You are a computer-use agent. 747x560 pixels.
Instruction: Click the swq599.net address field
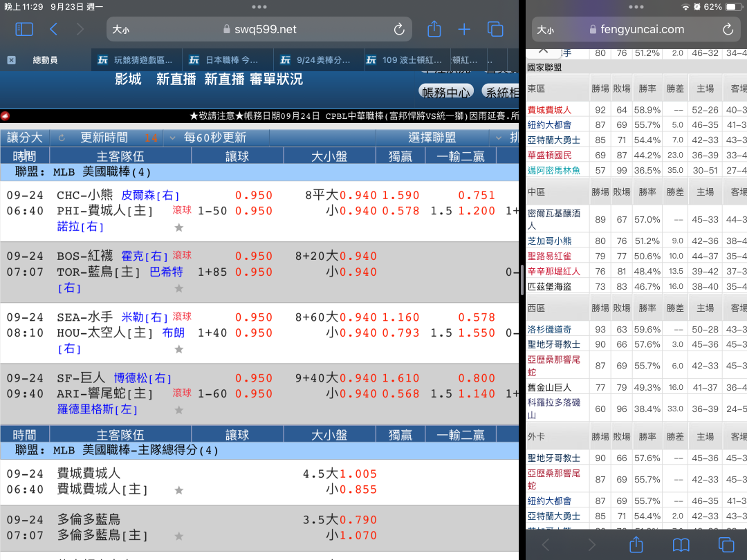pos(259,30)
